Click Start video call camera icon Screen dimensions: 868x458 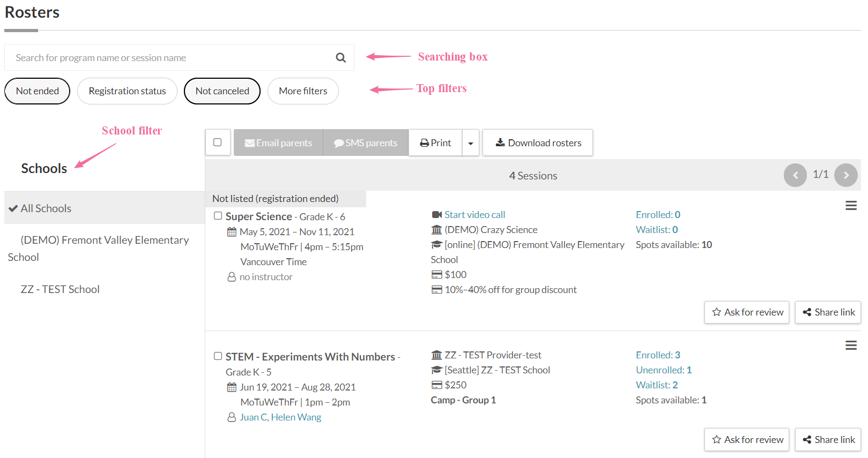(x=437, y=215)
